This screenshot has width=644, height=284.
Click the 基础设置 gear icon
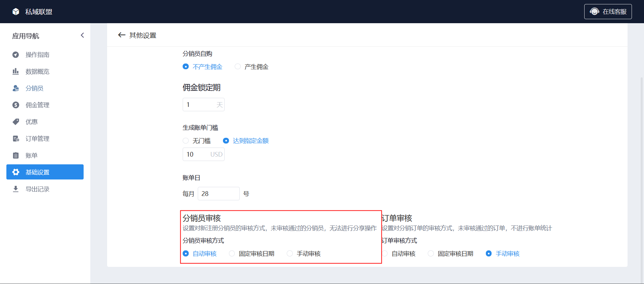16,172
